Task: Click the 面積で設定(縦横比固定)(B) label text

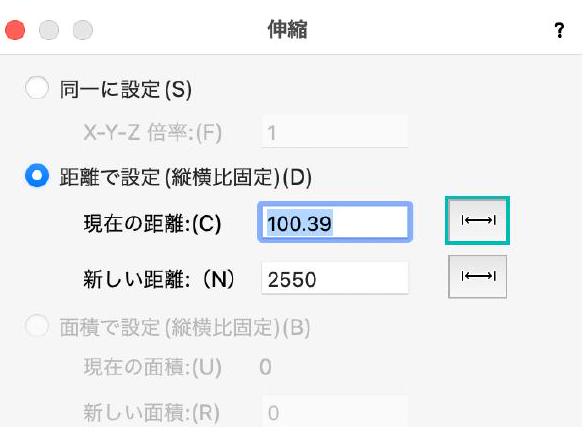Action: tap(185, 327)
